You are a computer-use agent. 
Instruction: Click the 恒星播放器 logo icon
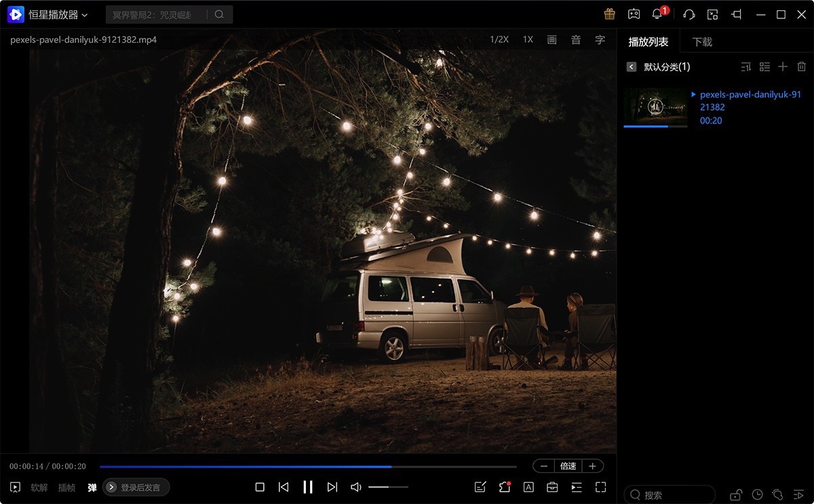(x=16, y=14)
